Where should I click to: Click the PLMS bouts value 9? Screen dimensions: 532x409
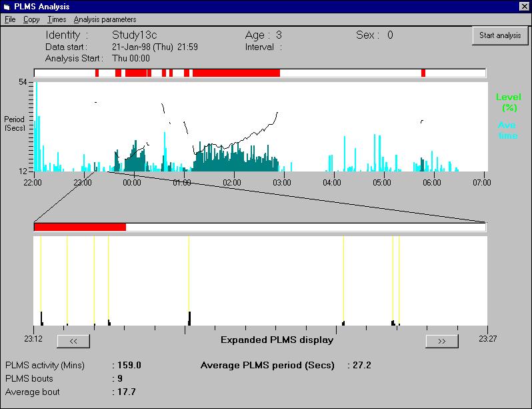(120, 378)
